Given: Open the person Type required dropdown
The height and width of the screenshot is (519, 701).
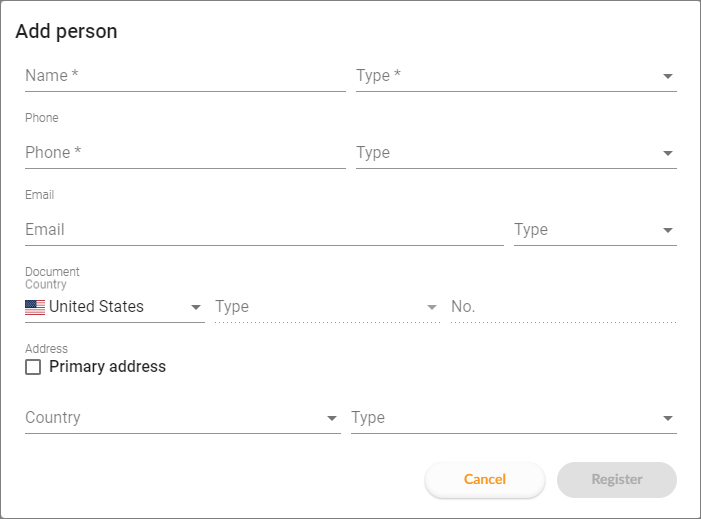Looking at the screenshot, I should pos(516,76).
